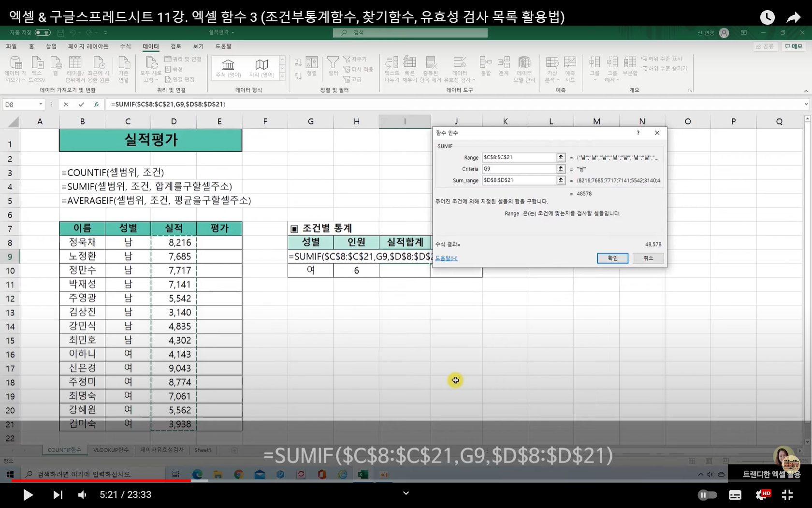Click the YouTube share arrow icon

tap(794, 18)
